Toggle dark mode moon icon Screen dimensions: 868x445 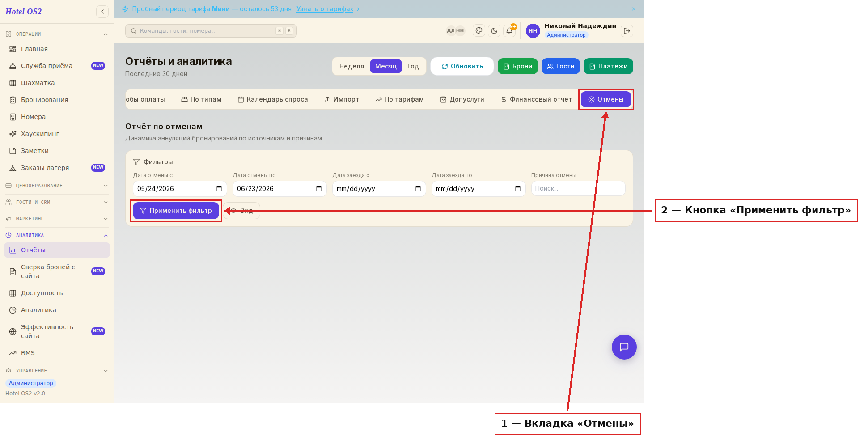pos(494,31)
